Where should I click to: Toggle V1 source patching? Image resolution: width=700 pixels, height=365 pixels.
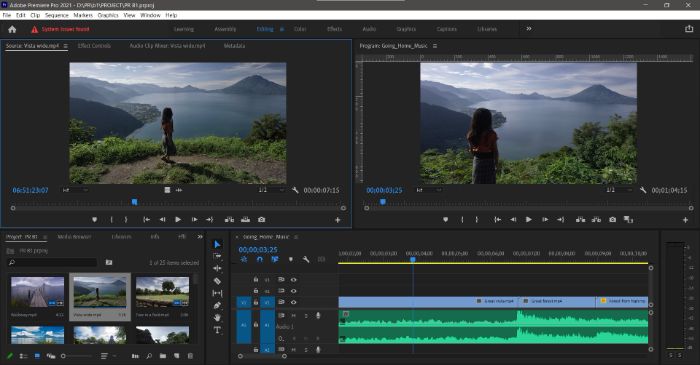point(244,302)
